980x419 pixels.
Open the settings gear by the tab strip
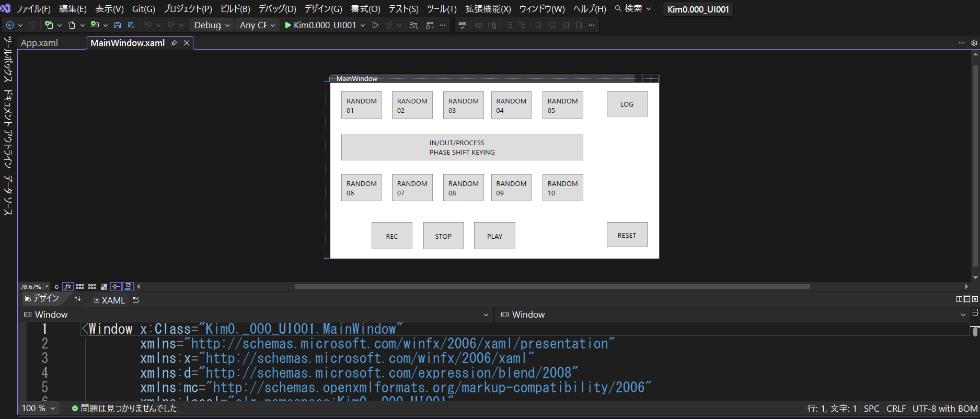click(974, 43)
